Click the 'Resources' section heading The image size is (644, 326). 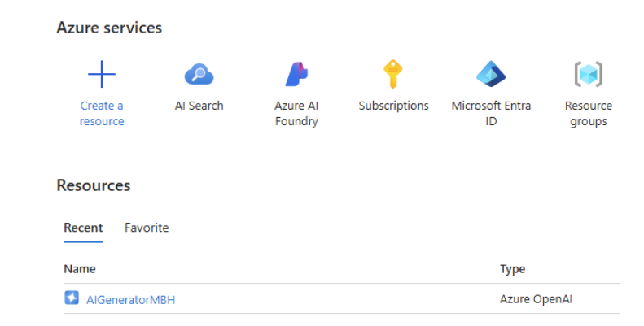(94, 185)
